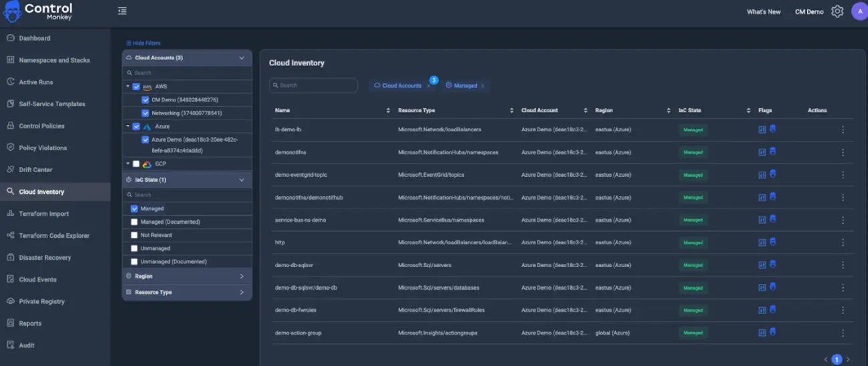
Task: Open the What's New link
Action: click(764, 12)
